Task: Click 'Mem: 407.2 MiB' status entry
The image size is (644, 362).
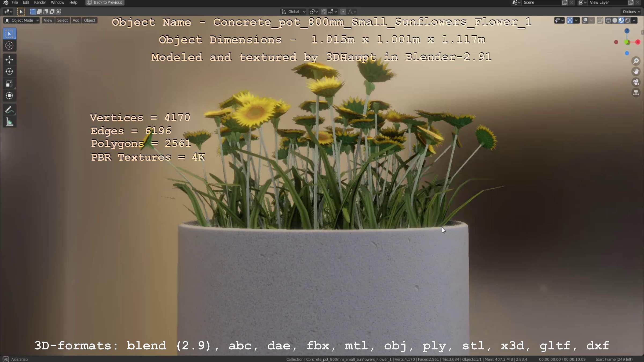Action: [499, 359]
